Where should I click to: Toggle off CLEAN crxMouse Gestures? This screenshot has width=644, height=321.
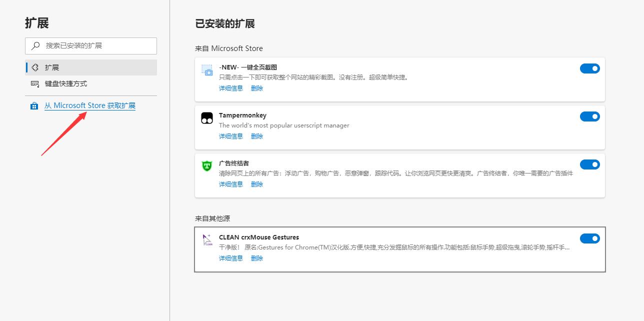click(x=589, y=238)
